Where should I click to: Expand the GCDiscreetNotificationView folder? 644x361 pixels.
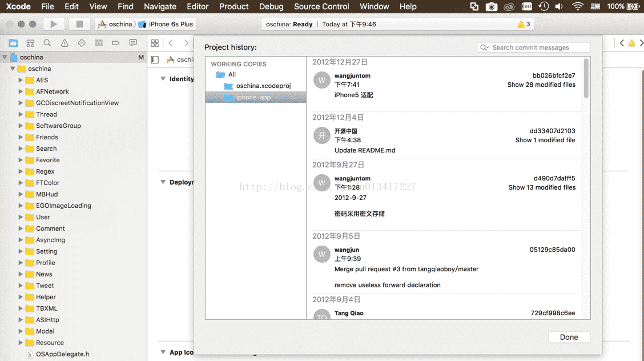(x=21, y=103)
